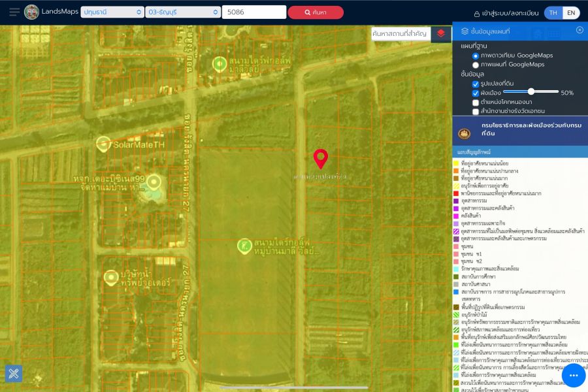
Task: Open the ปทุมธานี province dropdown
Action: 112,12
